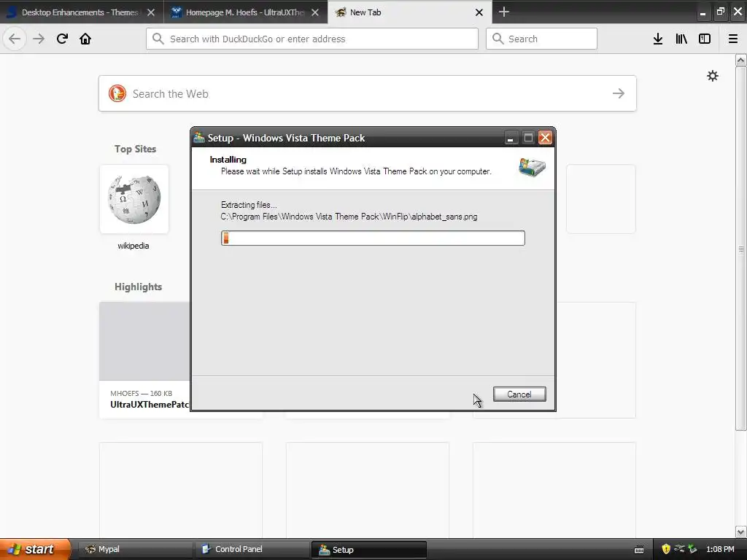The image size is (747, 560).
Task: Switch to Control Panel in the taskbar
Action: click(252, 549)
